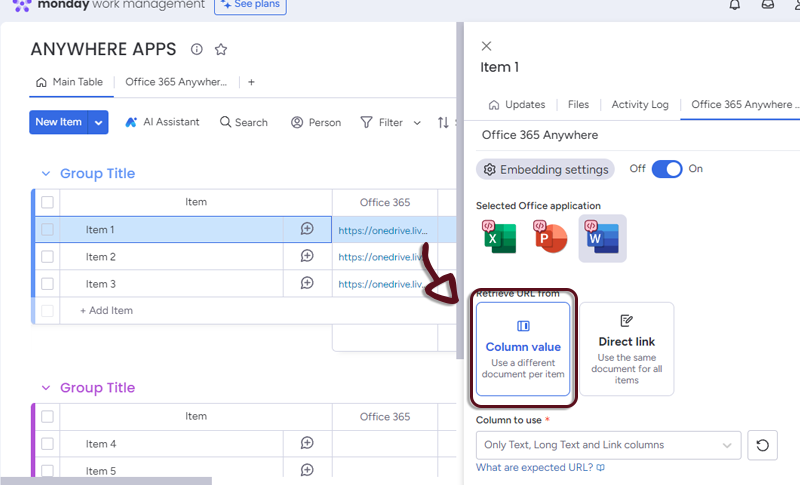Screen dimensions: 800x485
Task: Toggle the embedding Off/On switch
Action: coord(666,169)
